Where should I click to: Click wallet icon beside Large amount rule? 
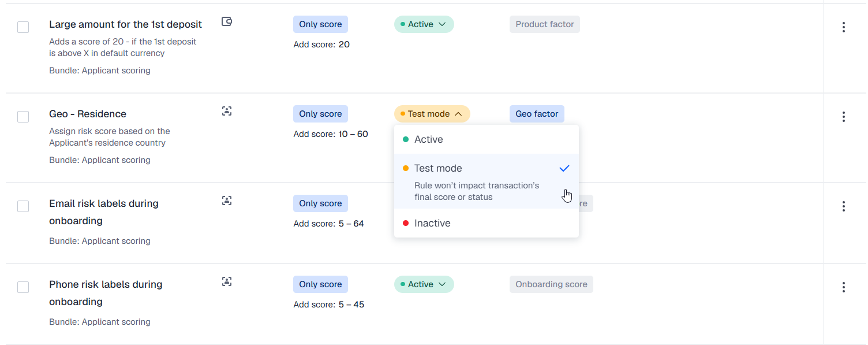click(227, 22)
